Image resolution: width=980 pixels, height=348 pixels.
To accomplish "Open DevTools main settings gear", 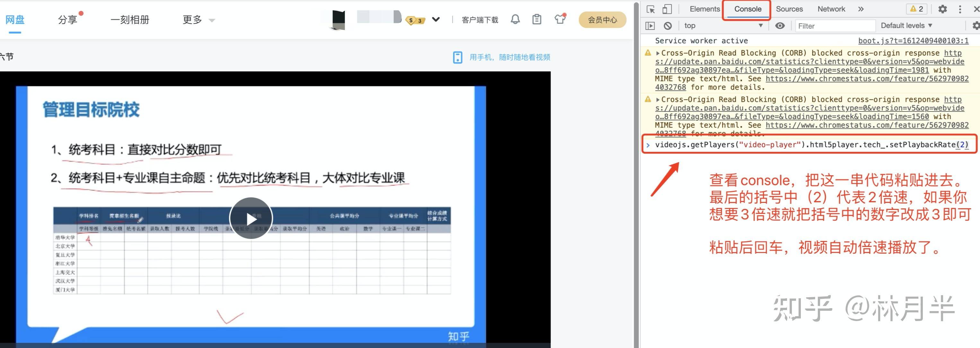I will click(x=942, y=9).
